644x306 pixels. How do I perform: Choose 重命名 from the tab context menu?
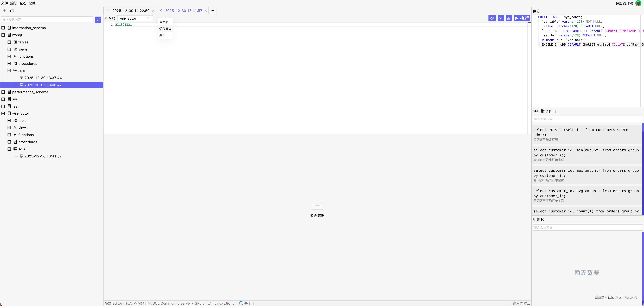click(164, 22)
